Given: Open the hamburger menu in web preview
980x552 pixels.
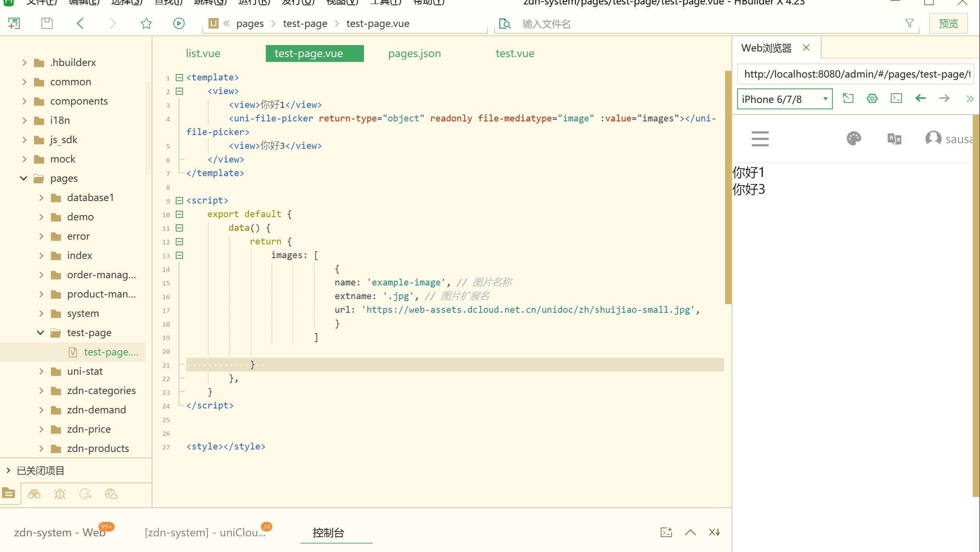Looking at the screenshot, I should click(x=760, y=139).
